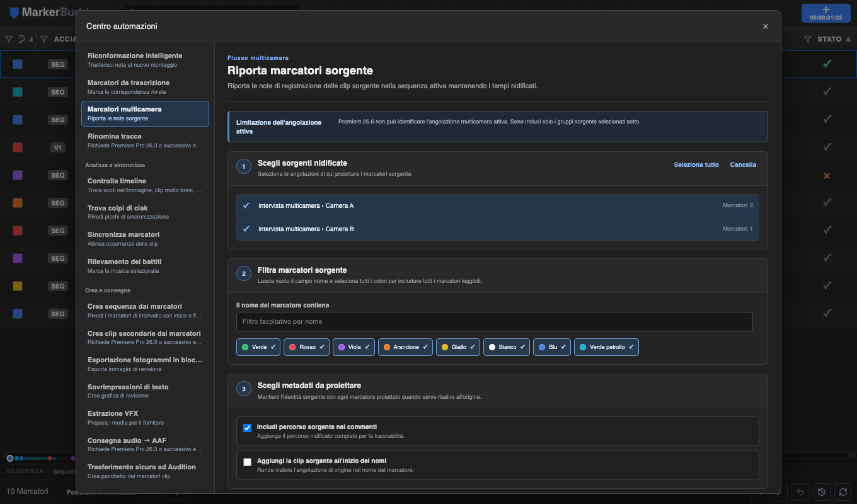Open Consegna audio → AAF automation
Viewport: 857px width, 504px height.
145,444
